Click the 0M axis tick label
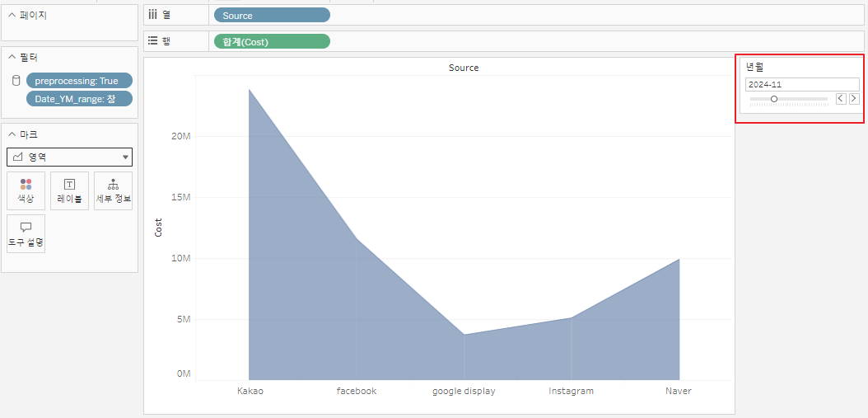This screenshot has height=418, width=868. tap(184, 374)
